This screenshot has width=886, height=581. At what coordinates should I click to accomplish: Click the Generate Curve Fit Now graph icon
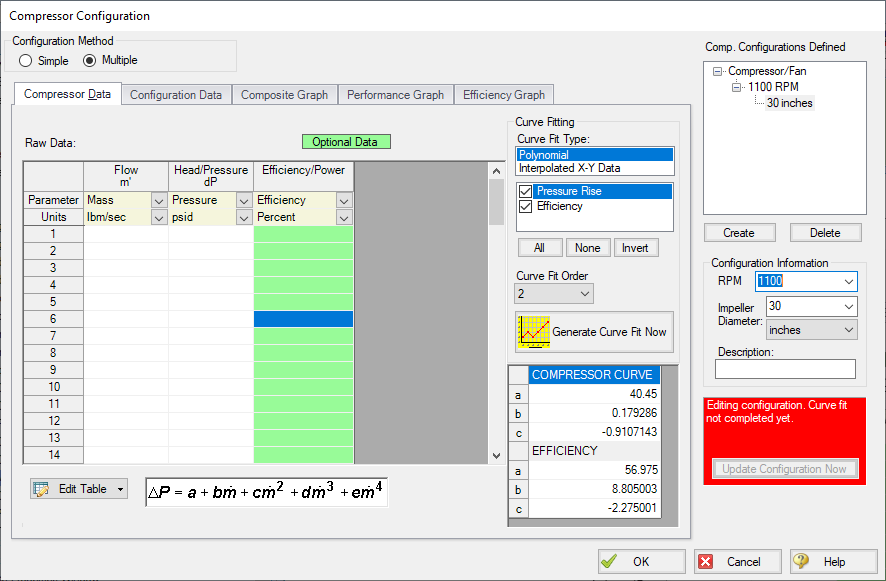pyautogui.click(x=533, y=331)
